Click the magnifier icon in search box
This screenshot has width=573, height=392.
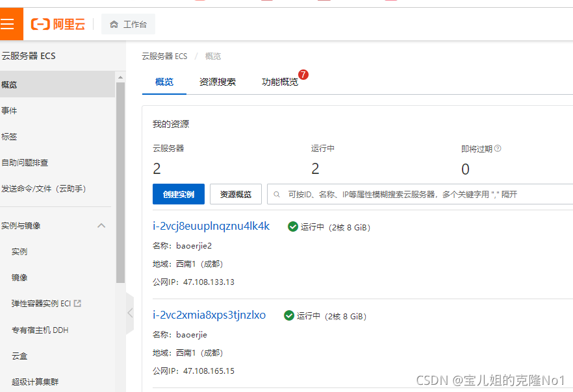277,195
